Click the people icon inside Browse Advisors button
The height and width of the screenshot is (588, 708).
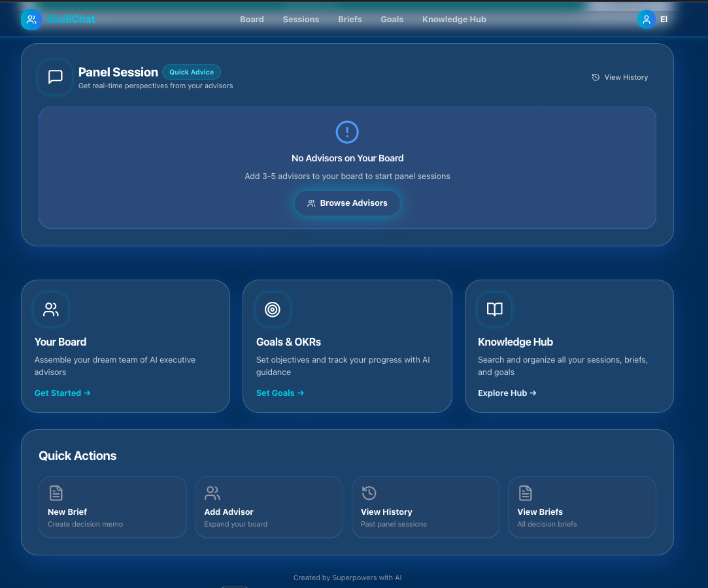(x=311, y=204)
